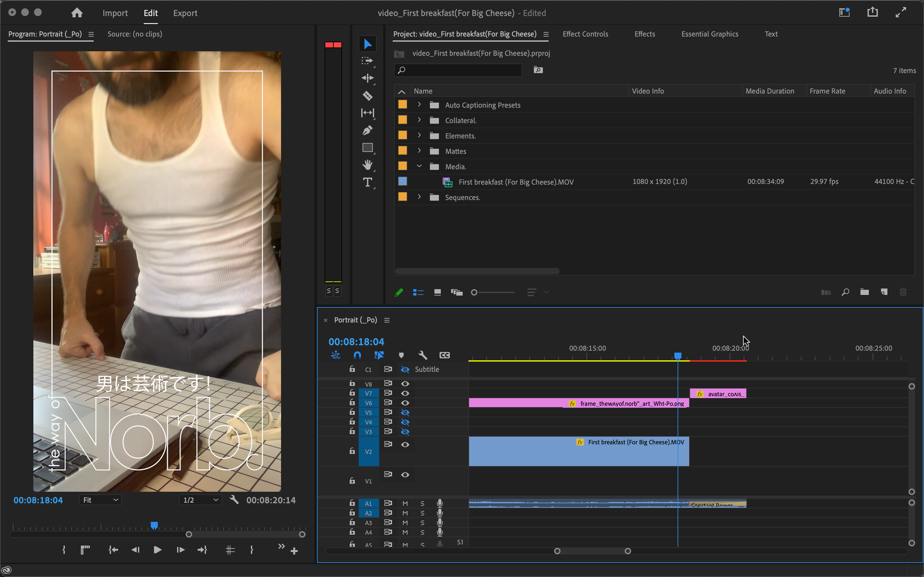Toggle V5 track output eye
The height and width of the screenshot is (577, 924).
(405, 413)
